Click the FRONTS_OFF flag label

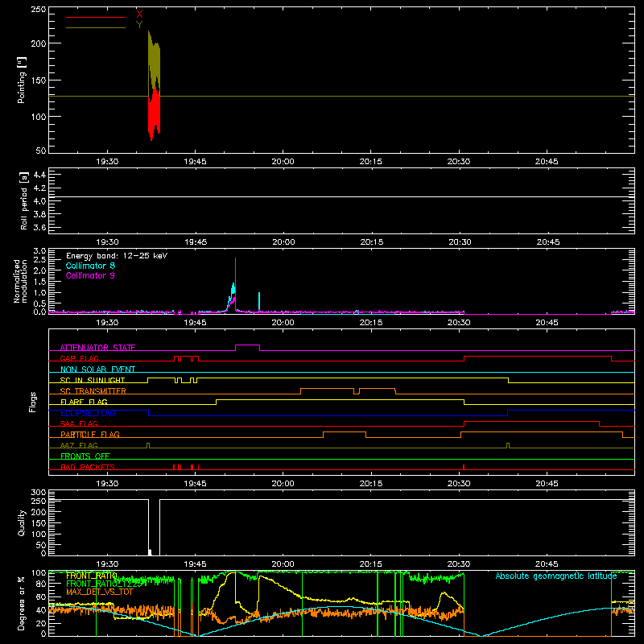(x=85, y=456)
